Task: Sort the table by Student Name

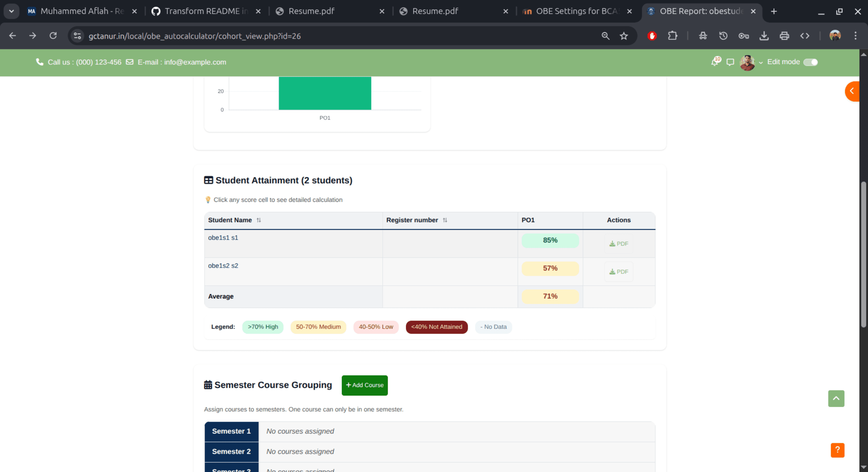Action: pos(259,220)
